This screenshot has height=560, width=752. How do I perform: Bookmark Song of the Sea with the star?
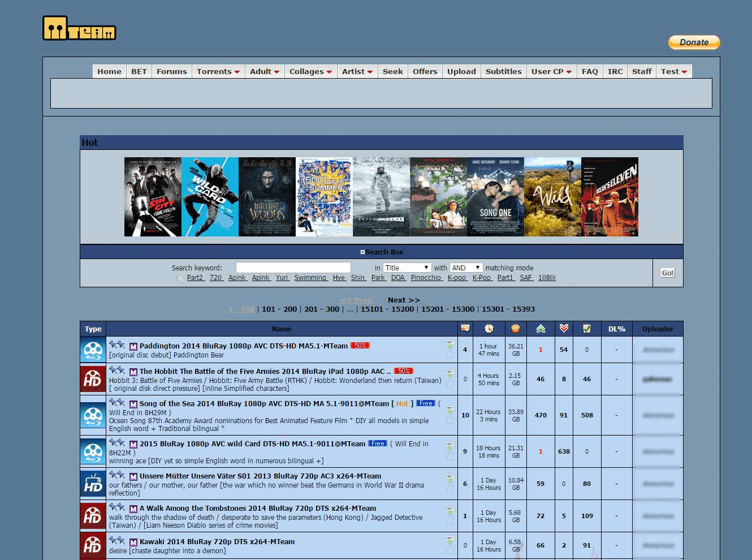450,420
